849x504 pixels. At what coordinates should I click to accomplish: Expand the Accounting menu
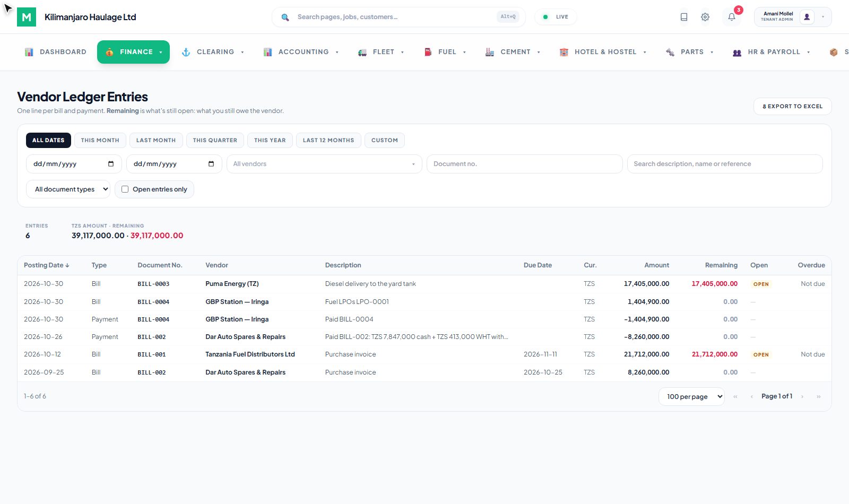(x=301, y=52)
